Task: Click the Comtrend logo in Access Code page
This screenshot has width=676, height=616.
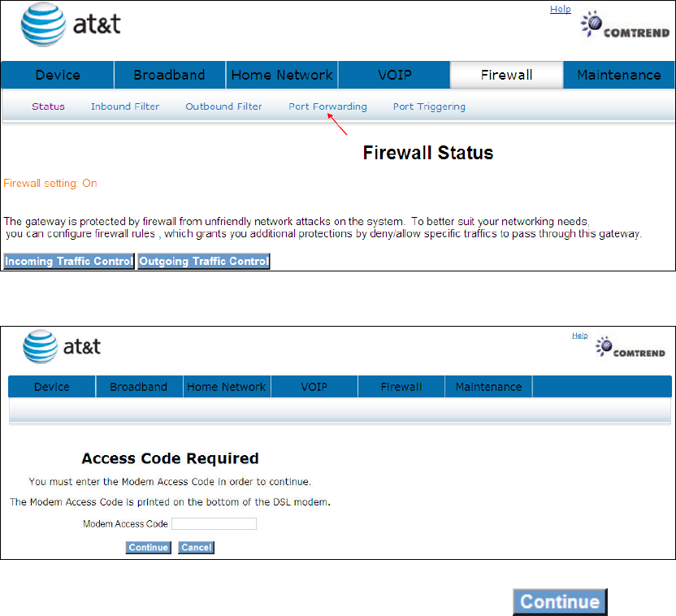Action: click(x=630, y=347)
